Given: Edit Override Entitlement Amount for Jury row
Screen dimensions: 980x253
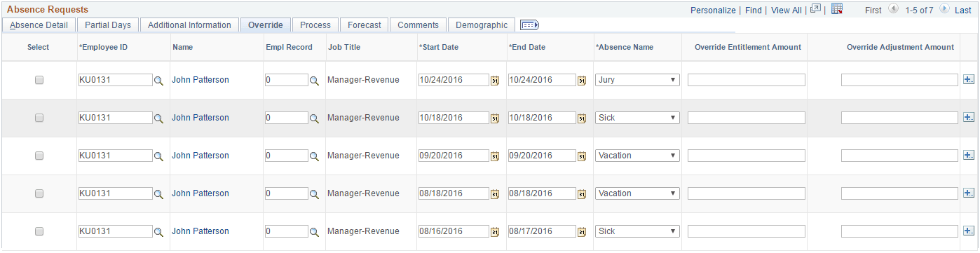Looking at the screenshot, I should click(747, 80).
